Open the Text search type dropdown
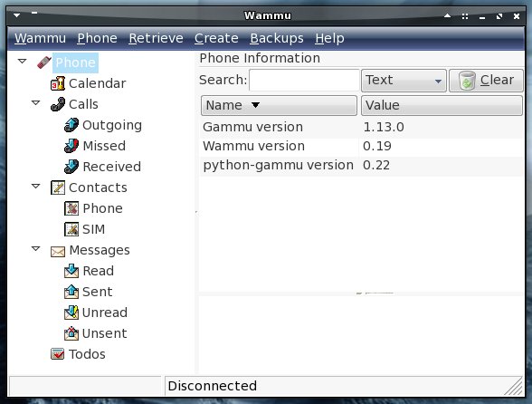 tap(404, 81)
